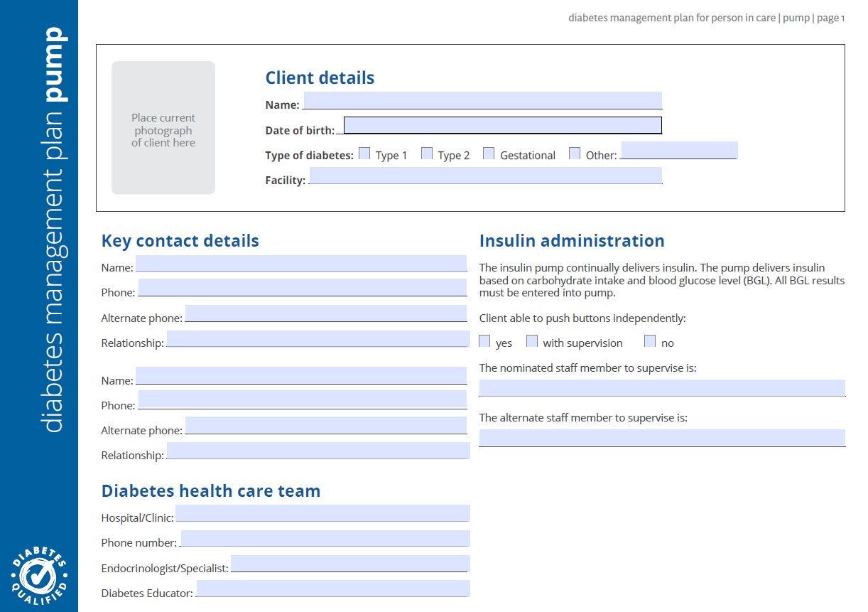This screenshot has width=868, height=612.
Task: Click the nominated staff member field
Action: point(661,388)
